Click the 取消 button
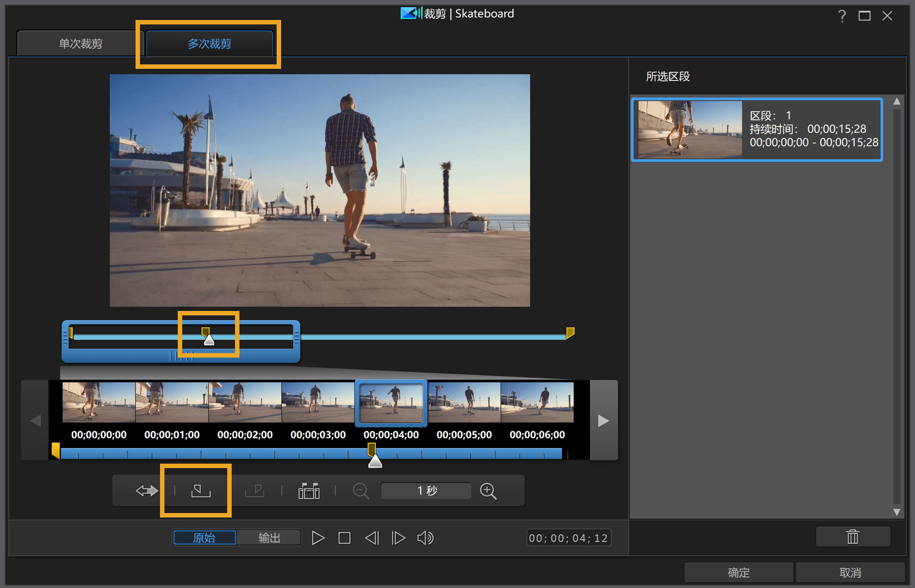The width and height of the screenshot is (915, 588). pyautogui.click(x=850, y=572)
